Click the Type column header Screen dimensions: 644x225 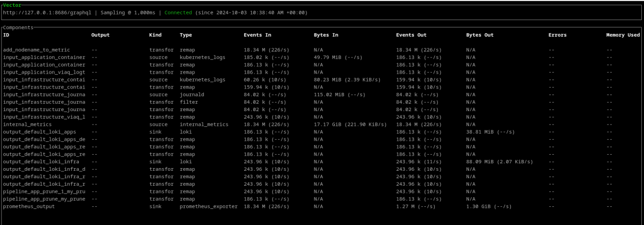186,35
